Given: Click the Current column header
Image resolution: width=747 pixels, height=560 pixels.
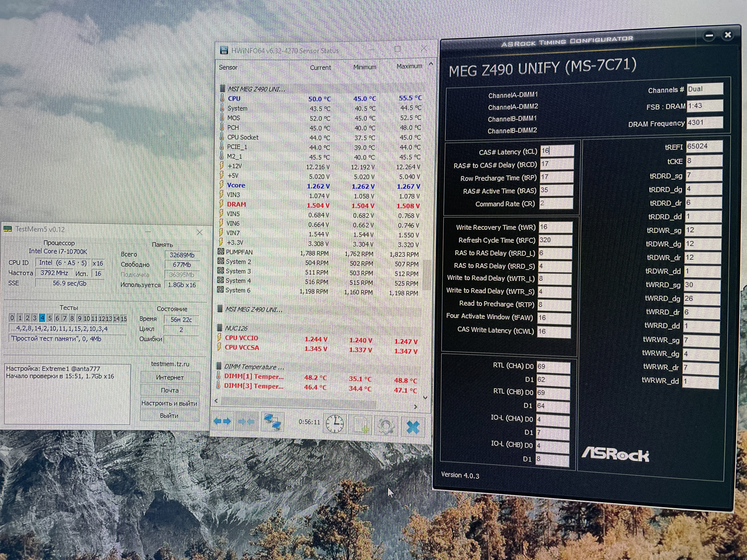Looking at the screenshot, I should pos(320,68).
